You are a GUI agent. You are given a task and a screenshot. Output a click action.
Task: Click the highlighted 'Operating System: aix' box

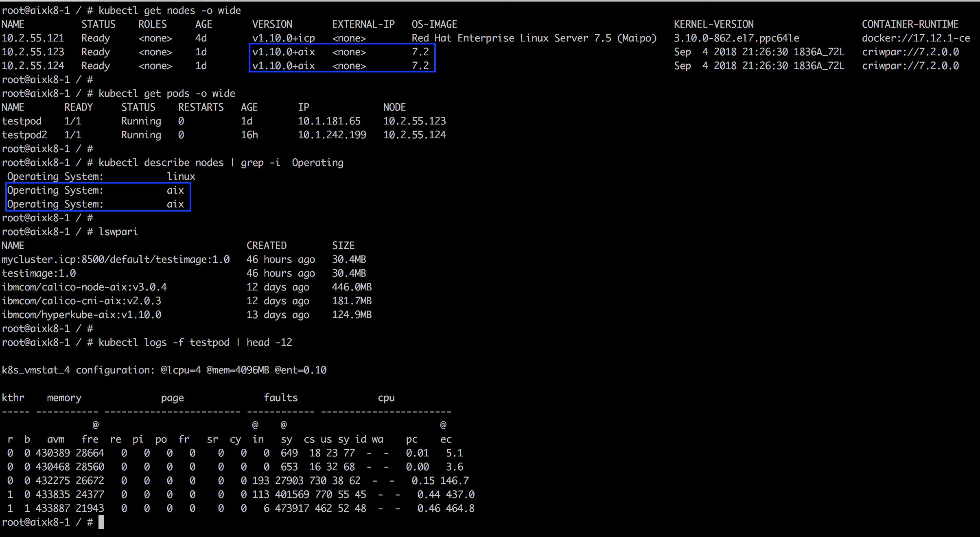click(x=98, y=197)
